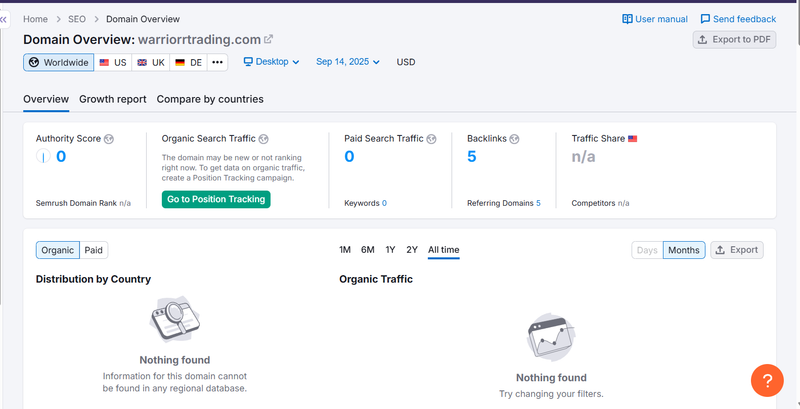Open external link icon beside warriorrtrading.com
The width and height of the screenshot is (800, 409).
(268, 39)
